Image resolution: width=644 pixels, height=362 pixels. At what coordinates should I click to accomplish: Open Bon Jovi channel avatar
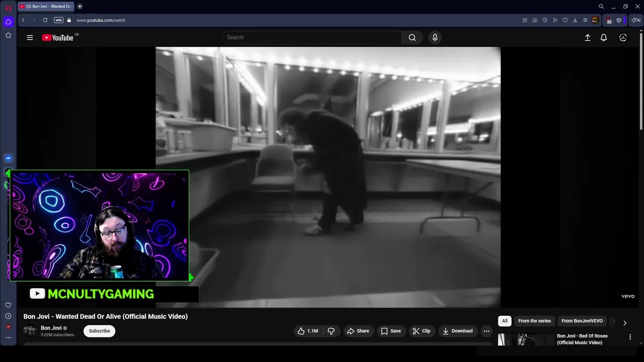tap(30, 330)
